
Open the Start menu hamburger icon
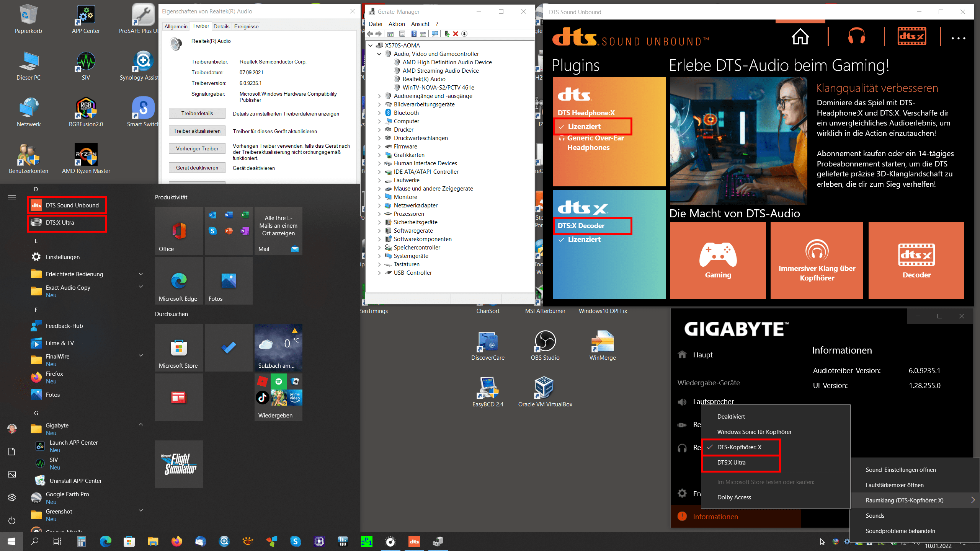12,197
